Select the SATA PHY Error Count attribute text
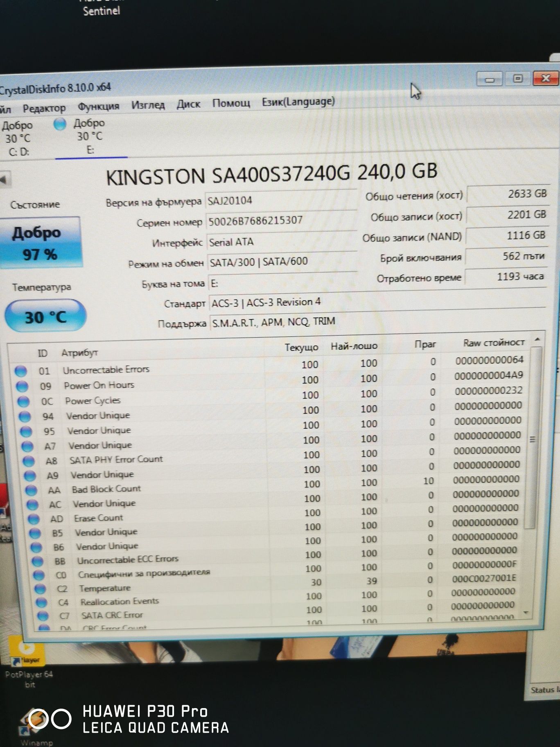The image size is (560, 747). tap(116, 460)
